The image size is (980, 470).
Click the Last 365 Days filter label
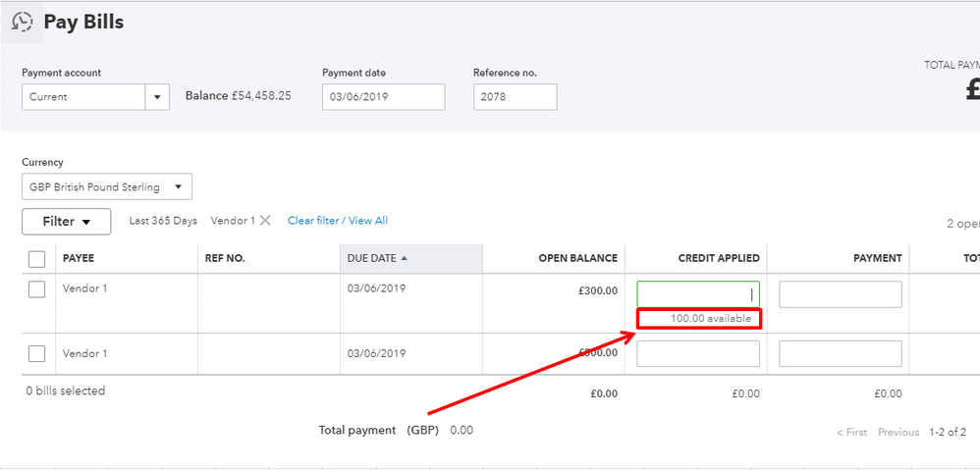(163, 221)
